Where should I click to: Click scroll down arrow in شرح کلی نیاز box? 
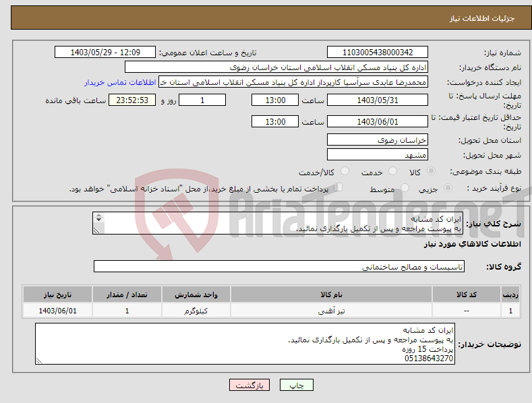(x=98, y=220)
